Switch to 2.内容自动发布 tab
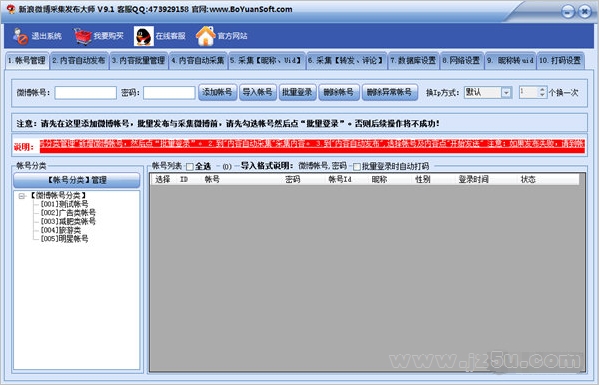 [x=79, y=61]
